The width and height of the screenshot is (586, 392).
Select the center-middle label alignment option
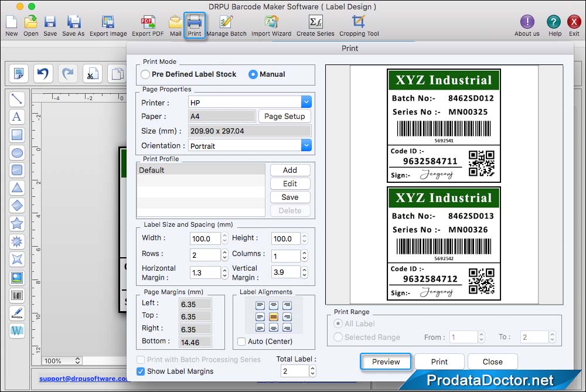click(x=274, y=317)
